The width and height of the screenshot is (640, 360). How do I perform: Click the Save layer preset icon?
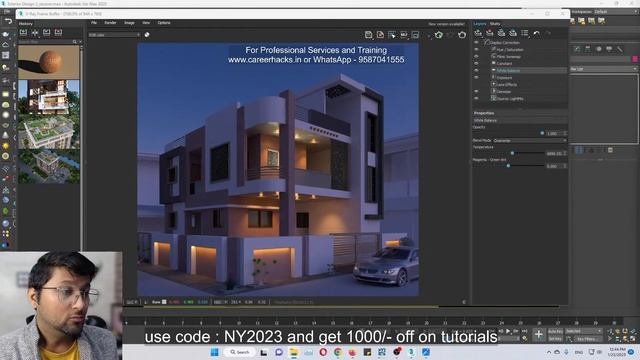click(x=501, y=33)
